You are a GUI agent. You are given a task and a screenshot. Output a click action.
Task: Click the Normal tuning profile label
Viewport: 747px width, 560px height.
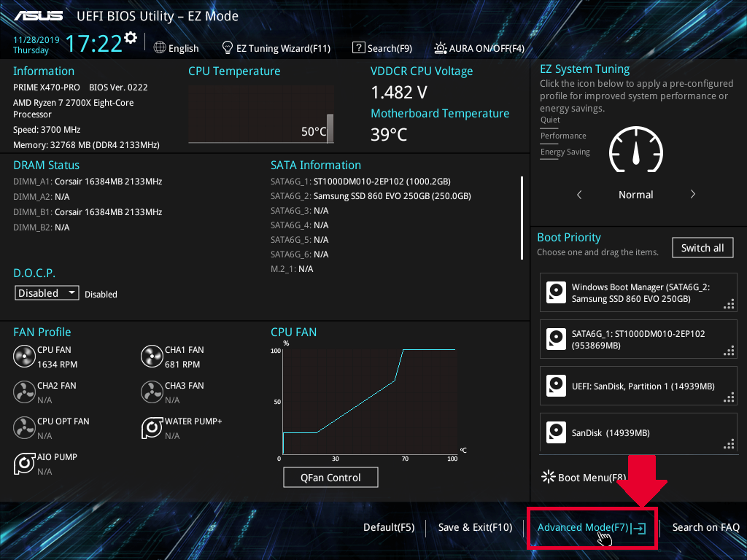[636, 194]
